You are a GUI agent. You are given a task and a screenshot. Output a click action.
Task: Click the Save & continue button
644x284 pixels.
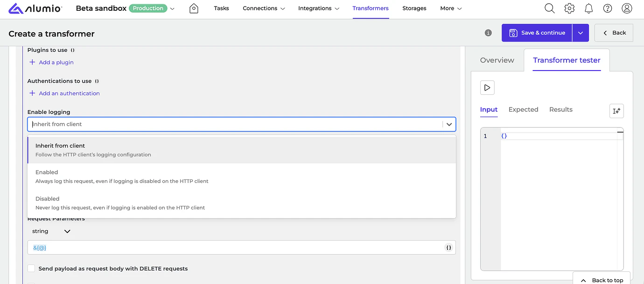pyautogui.click(x=537, y=33)
